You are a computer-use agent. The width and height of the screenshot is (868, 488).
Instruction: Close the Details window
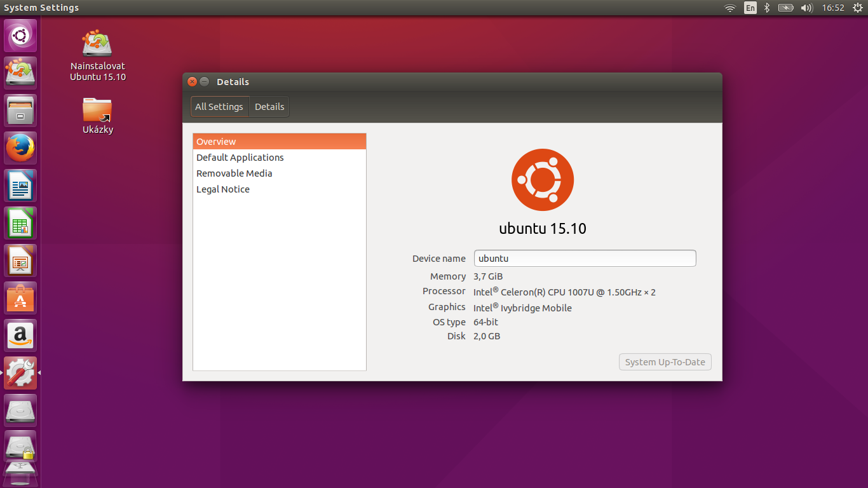pos(192,82)
